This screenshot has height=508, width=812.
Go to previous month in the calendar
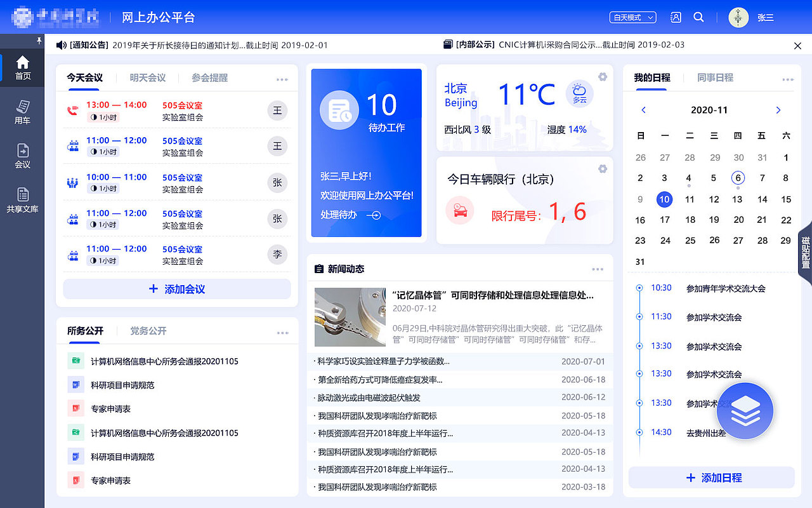coord(643,110)
